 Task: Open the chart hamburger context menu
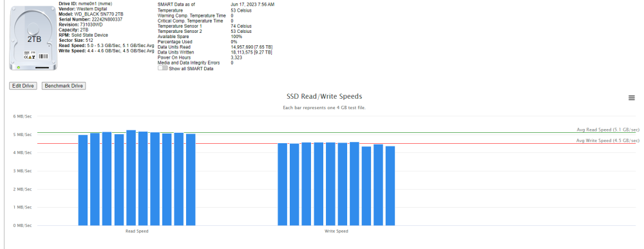pos(632,97)
